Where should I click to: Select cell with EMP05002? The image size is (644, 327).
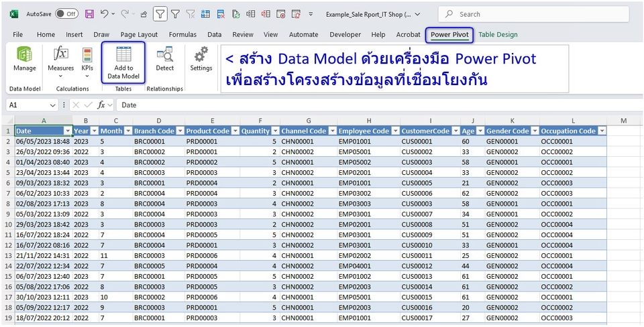369,162
